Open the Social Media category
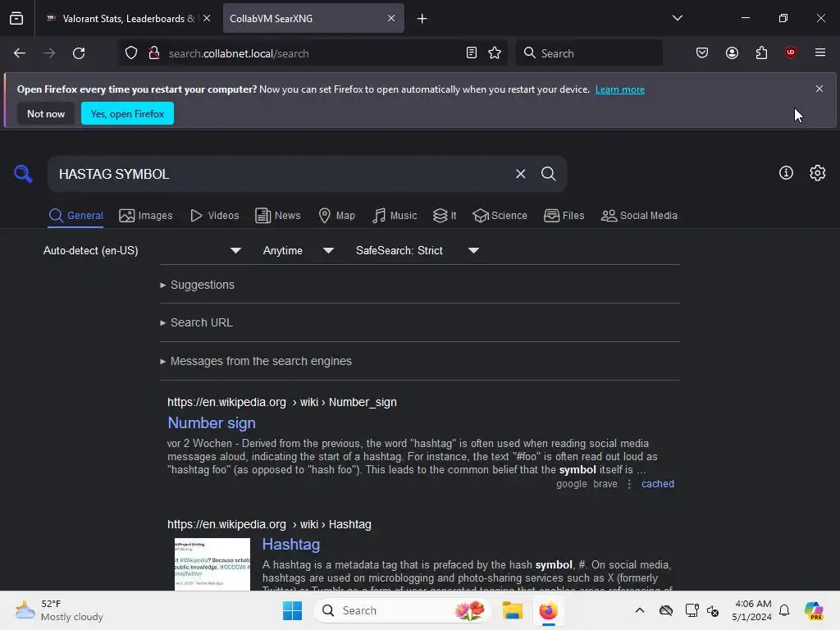Viewport: 840px width, 630px height. [639, 216]
